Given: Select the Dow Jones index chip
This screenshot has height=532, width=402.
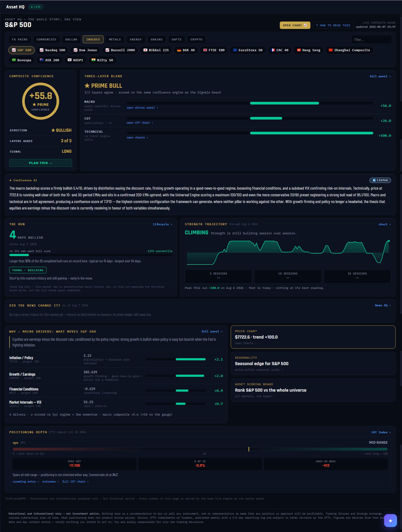Looking at the screenshot, I should [85, 50].
